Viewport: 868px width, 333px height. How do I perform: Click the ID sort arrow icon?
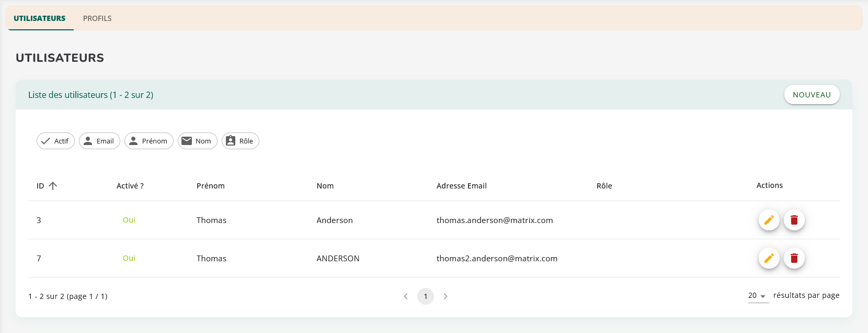click(53, 186)
